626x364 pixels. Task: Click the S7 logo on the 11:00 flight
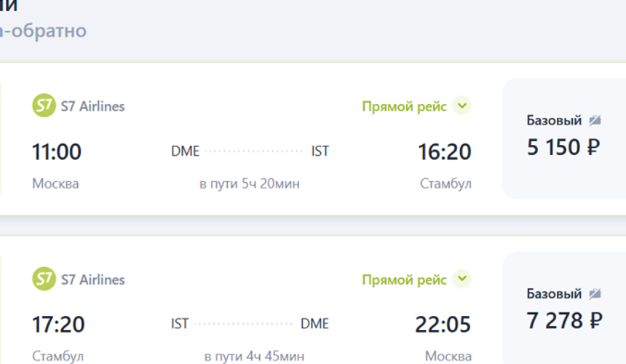[44, 106]
